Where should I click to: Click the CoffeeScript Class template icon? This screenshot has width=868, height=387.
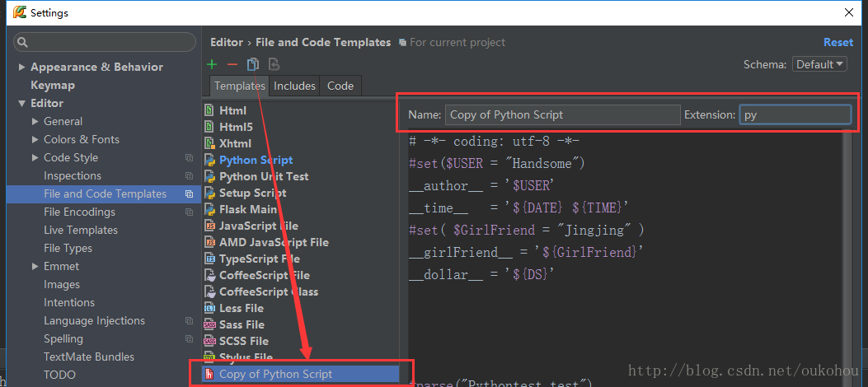tap(210, 292)
